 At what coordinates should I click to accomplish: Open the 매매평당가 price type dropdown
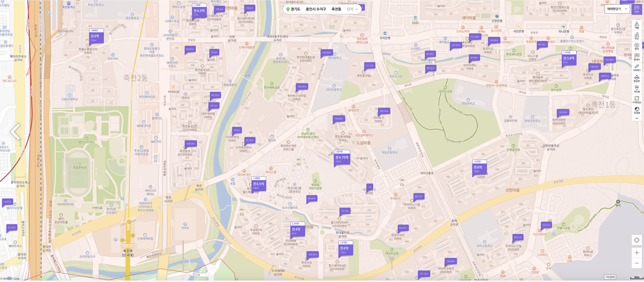pyautogui.click(x=617, y=9)
